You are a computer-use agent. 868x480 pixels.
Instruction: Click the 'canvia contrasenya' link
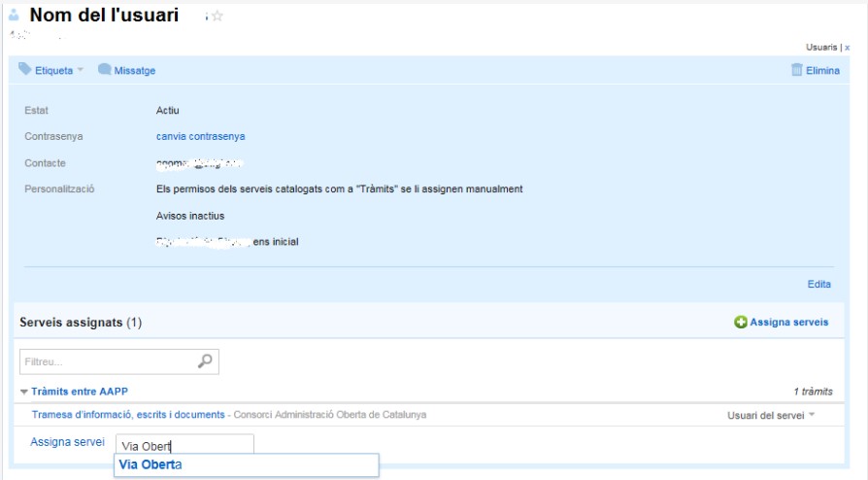coord(200,137)
